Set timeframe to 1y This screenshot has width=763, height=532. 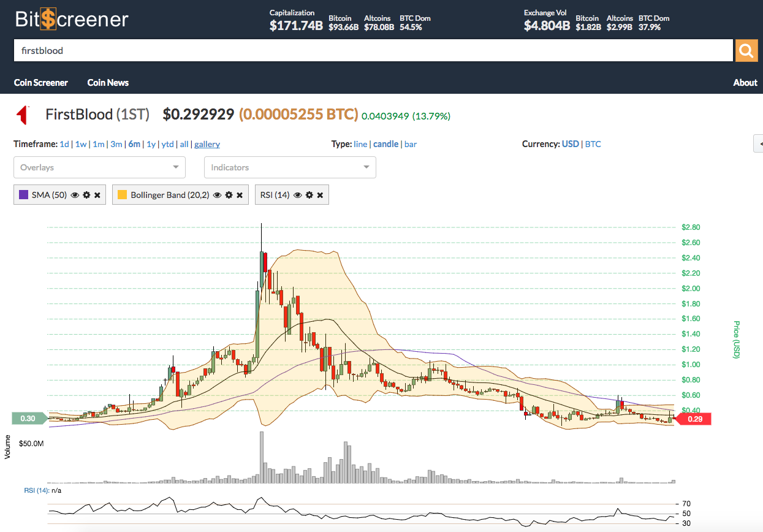[151, 144]
